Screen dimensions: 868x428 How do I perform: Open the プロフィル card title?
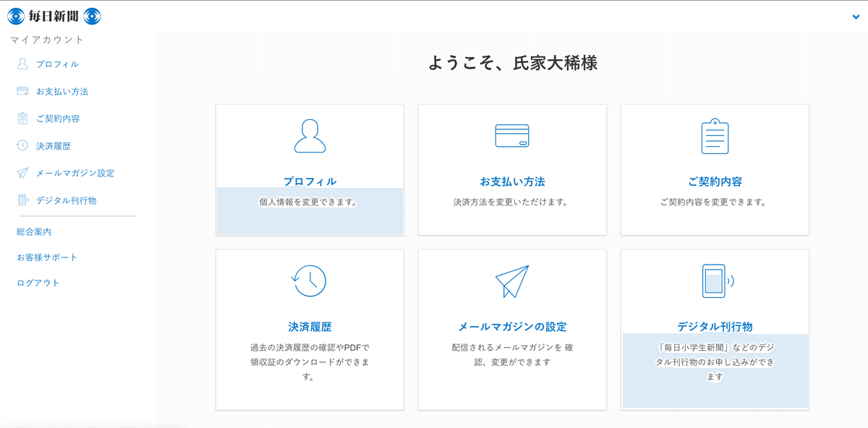tap(310, 181)
